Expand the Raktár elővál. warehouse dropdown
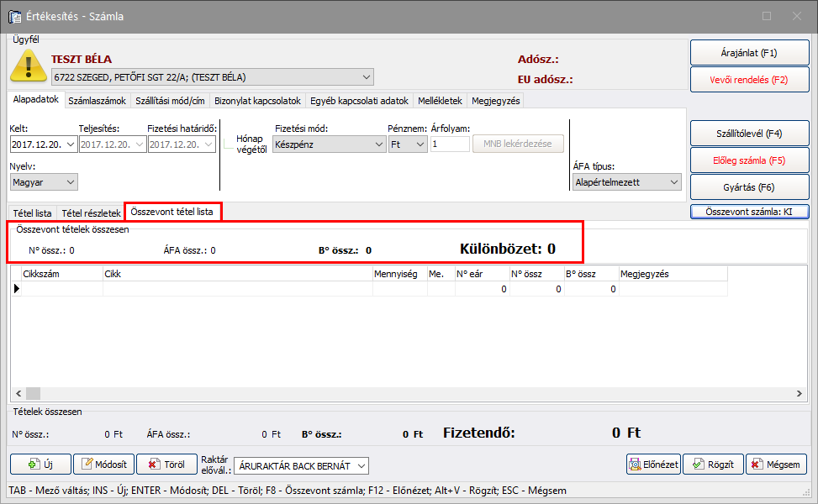 point(301,465)
